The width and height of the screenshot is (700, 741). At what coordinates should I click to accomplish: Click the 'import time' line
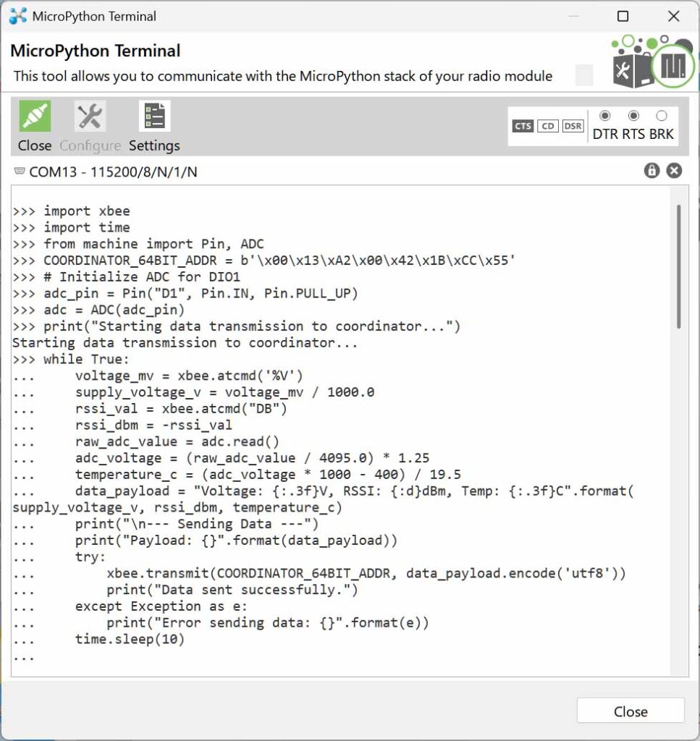pos(72,227)
